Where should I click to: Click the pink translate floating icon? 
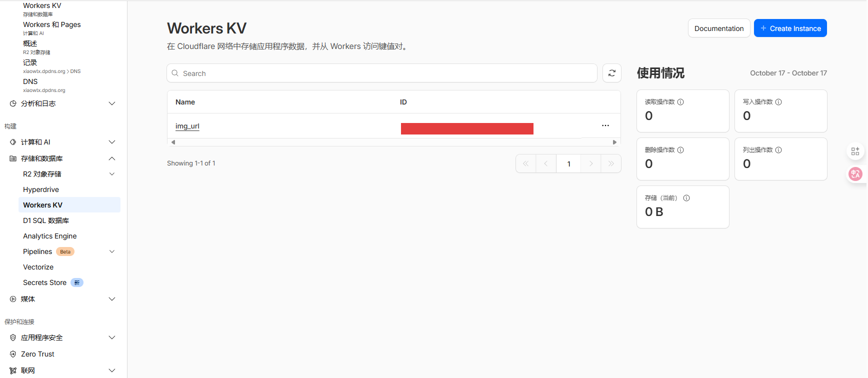click(855, 173)
